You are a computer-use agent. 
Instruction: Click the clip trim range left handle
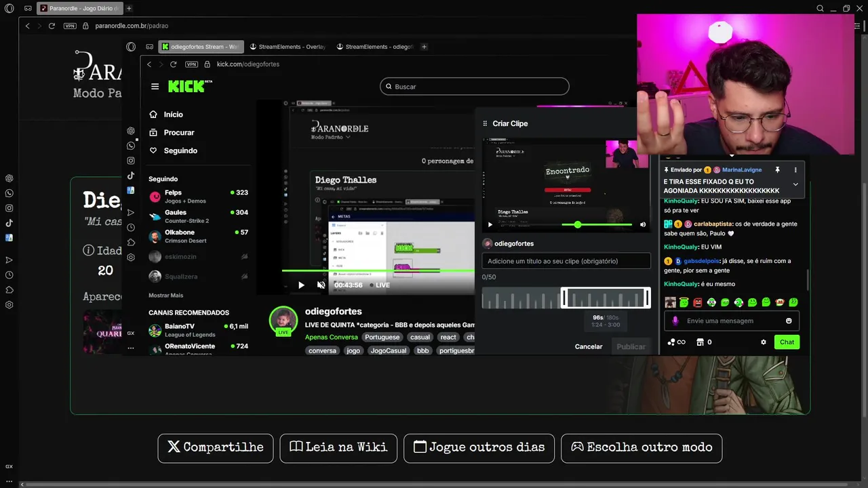pos(563,298)
